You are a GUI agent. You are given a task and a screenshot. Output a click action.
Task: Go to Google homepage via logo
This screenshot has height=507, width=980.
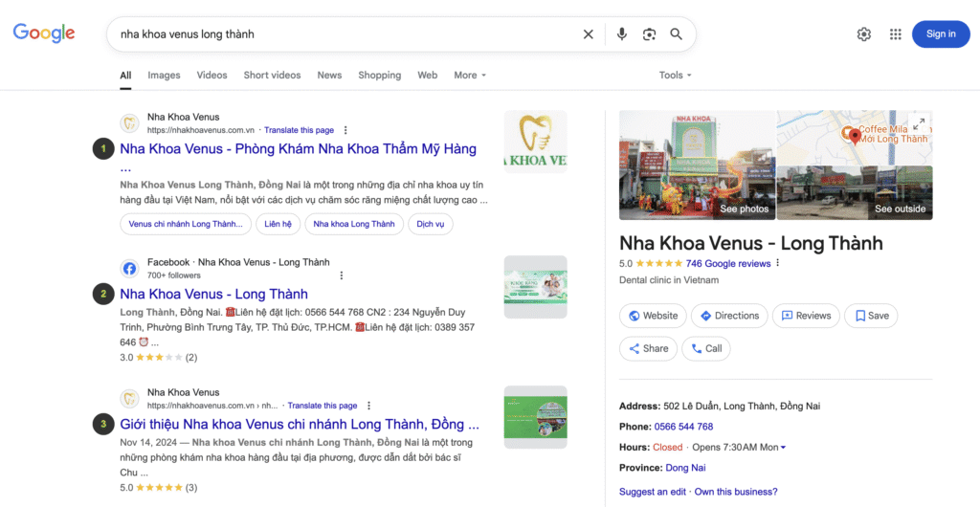(44, 33)
